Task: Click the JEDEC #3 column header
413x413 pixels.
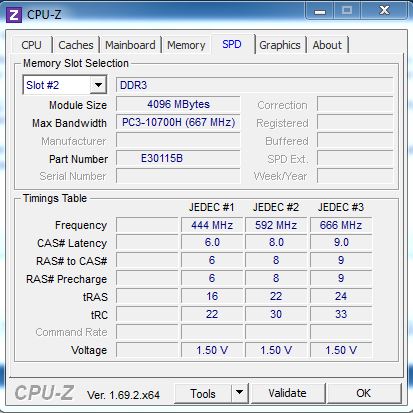Action: (341, 207)
